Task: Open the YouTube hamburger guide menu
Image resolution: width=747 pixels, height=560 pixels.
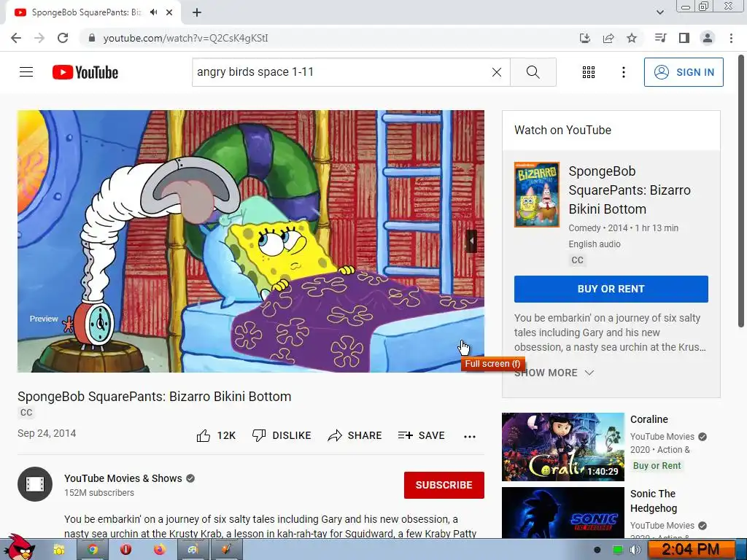Action: point(26,72)
